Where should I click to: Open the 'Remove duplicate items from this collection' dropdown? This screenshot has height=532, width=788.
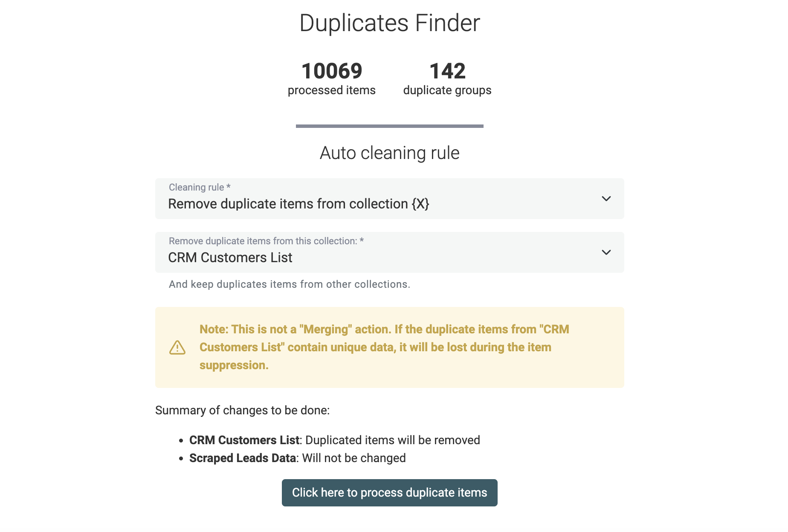point(384,252)
